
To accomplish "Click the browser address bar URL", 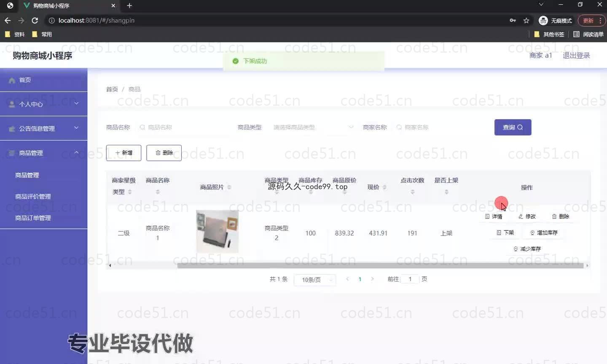I will pyautogui.click(x=97, y=20).
